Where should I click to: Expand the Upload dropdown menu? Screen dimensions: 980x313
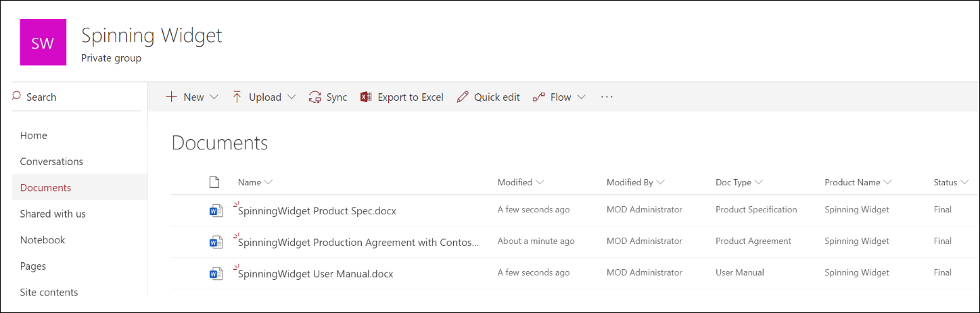click(x=291, y=97)
